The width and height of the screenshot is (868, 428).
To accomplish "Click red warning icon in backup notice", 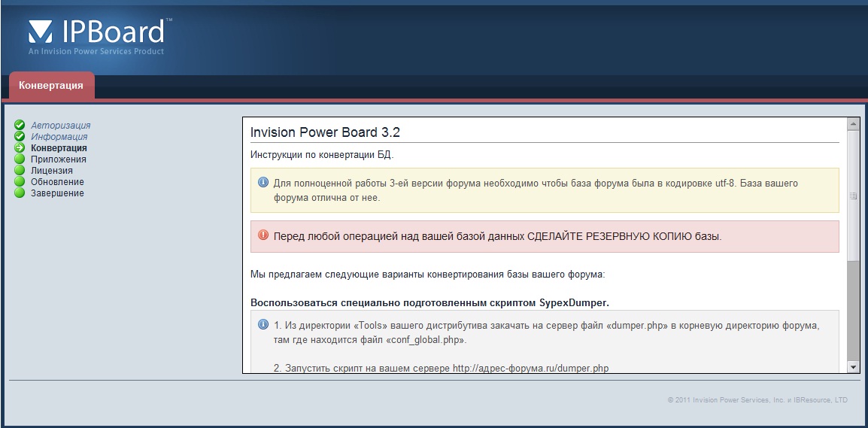I will pos(263,235).
